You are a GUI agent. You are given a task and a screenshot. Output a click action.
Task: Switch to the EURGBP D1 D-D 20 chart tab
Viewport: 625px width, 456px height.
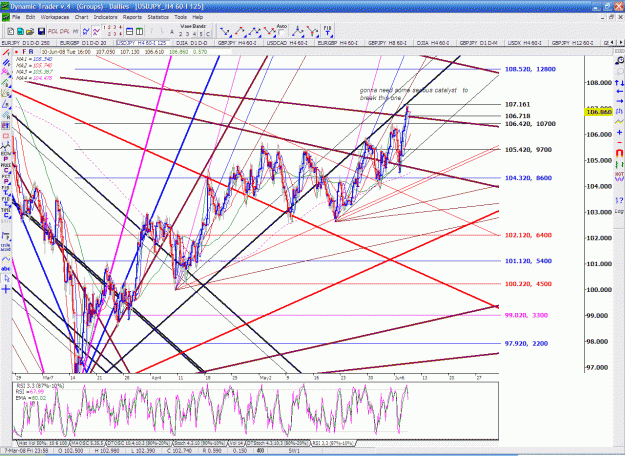point(83,43)
